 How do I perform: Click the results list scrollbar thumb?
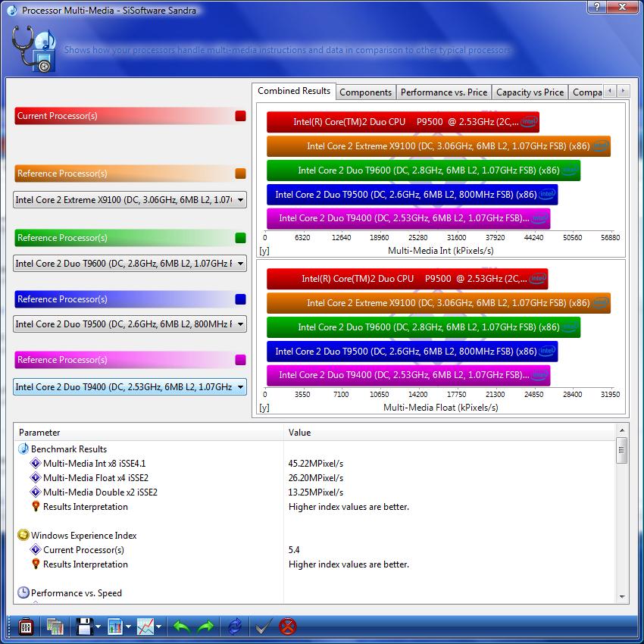(622, 450)
